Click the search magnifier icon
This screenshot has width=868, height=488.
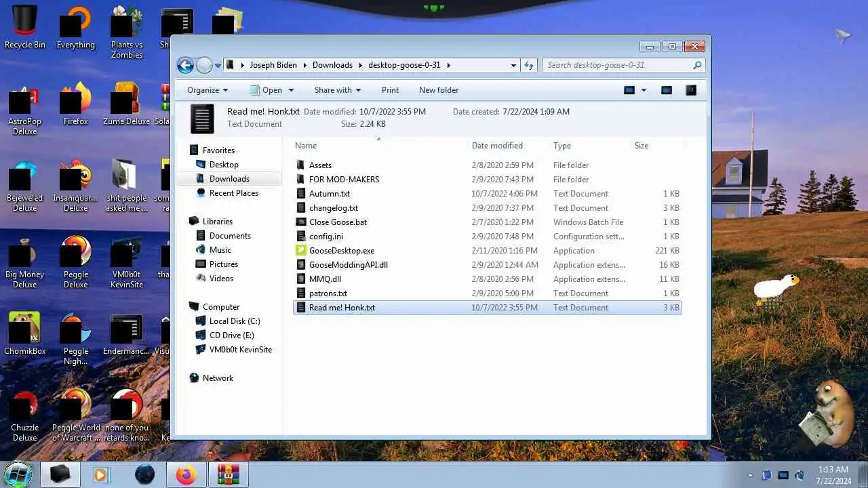pyautogui.click(x=696, y=65)
